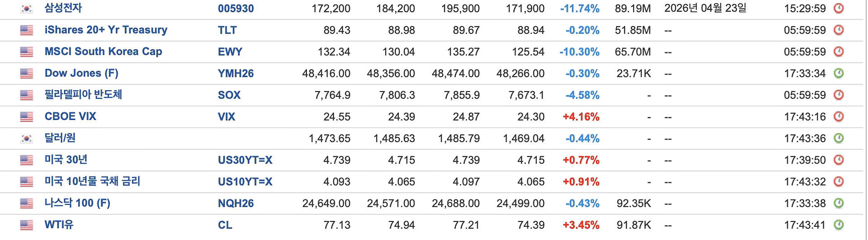Image resolution: width=868 pixels, height=240 pixels.
Task: Click the 005930 ticker code
Action: pyautogui.click(x=236, y=9)
